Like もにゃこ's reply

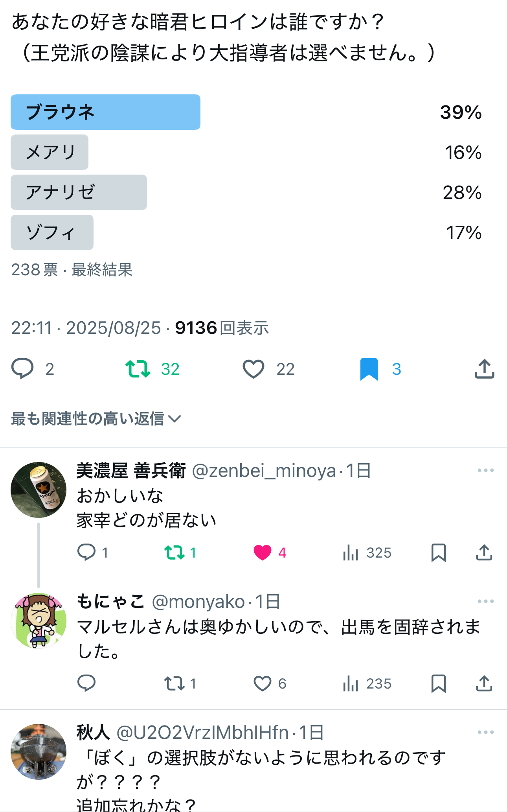click(x=263, y=683)
